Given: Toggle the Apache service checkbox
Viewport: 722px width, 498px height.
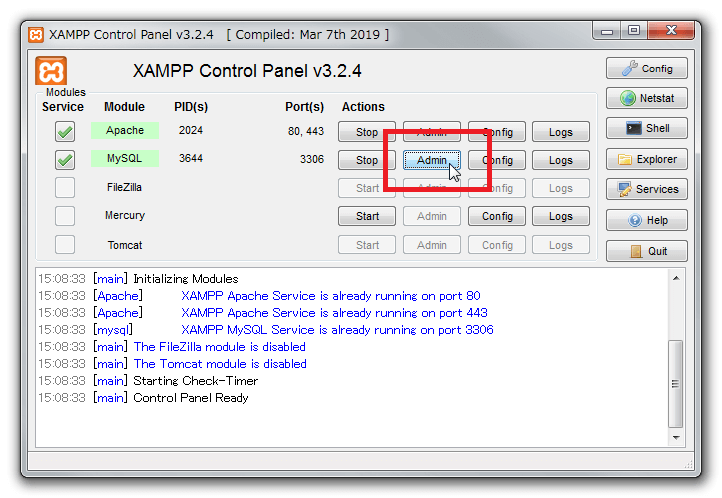Looking at the screenshot, I should click(65, 132).
